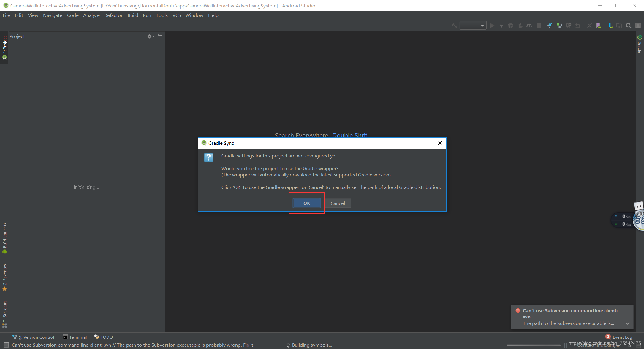Open the Refactor menu
644x349 pixels.
[x=113, y=15]
